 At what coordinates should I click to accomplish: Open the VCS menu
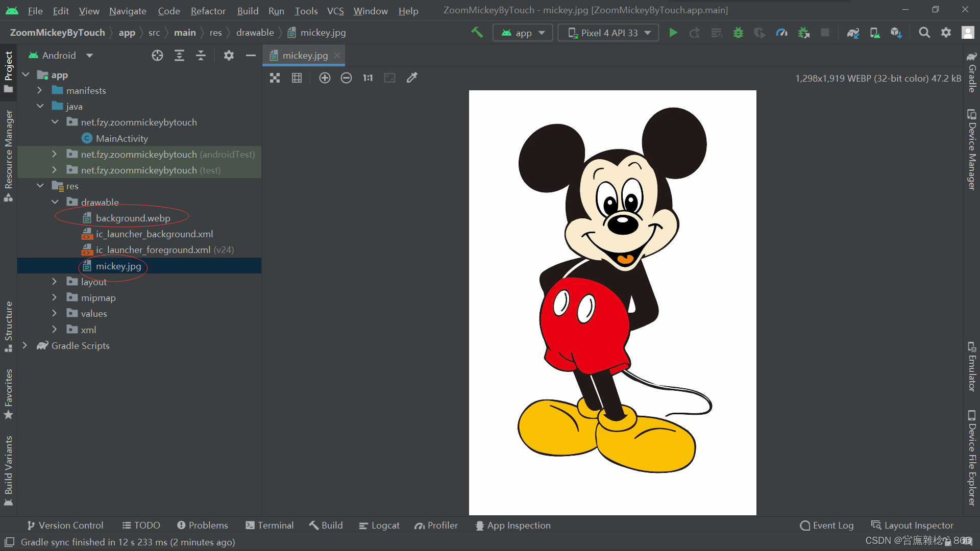(335, 11)
